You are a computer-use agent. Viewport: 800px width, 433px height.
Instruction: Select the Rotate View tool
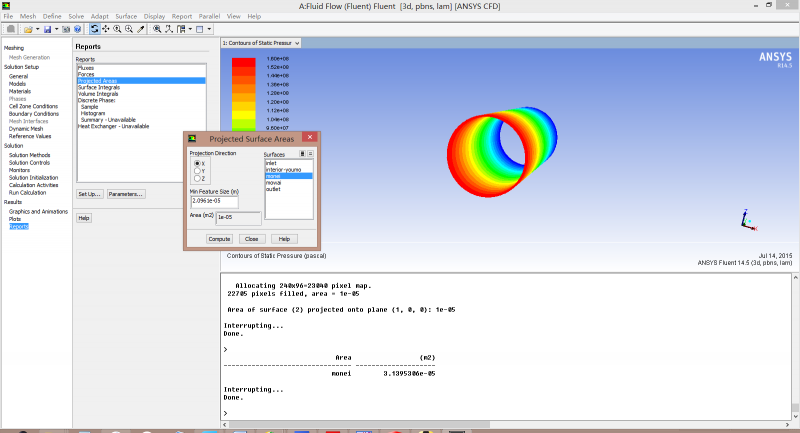click(x=94, y=29)
